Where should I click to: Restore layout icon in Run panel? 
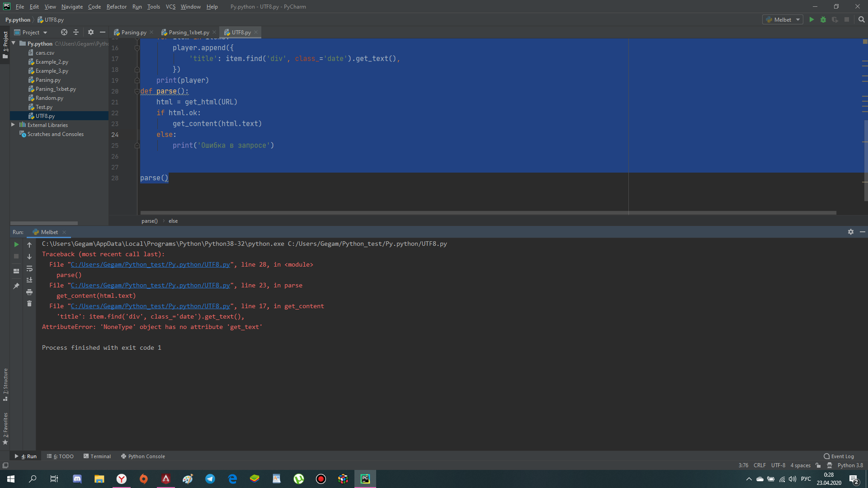point(16,271)
